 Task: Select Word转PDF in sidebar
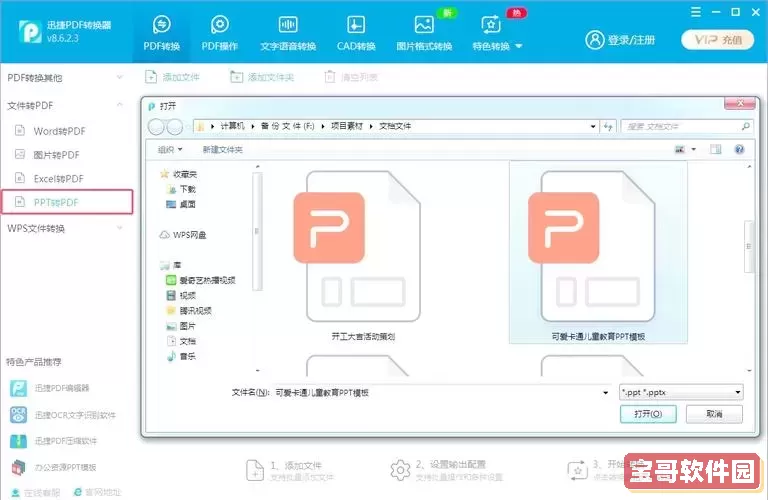pyautogui.click(x=59, y=131)
